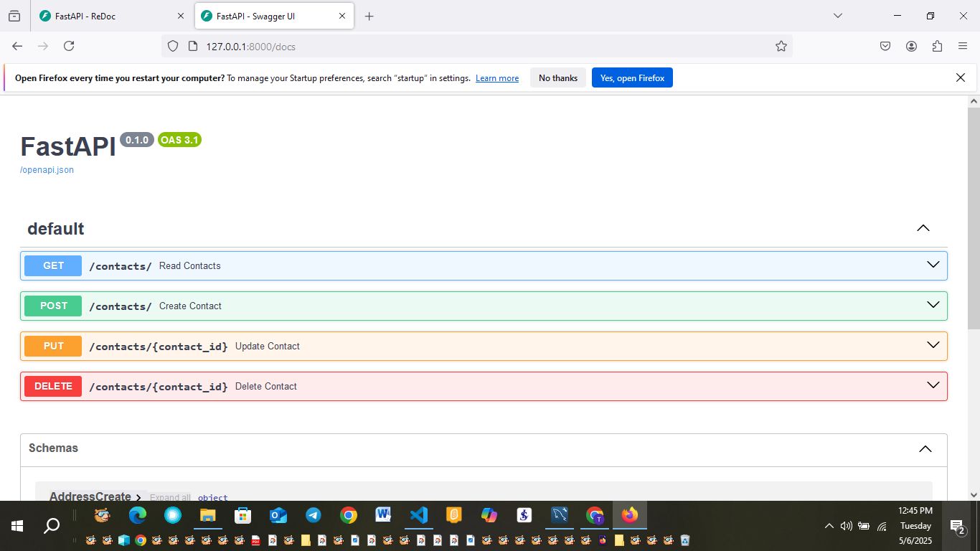The width and height of the screenshot is (980, 551).
Task: Switch to the FastAPI - ReDoc tab
Action: [112, 16]
